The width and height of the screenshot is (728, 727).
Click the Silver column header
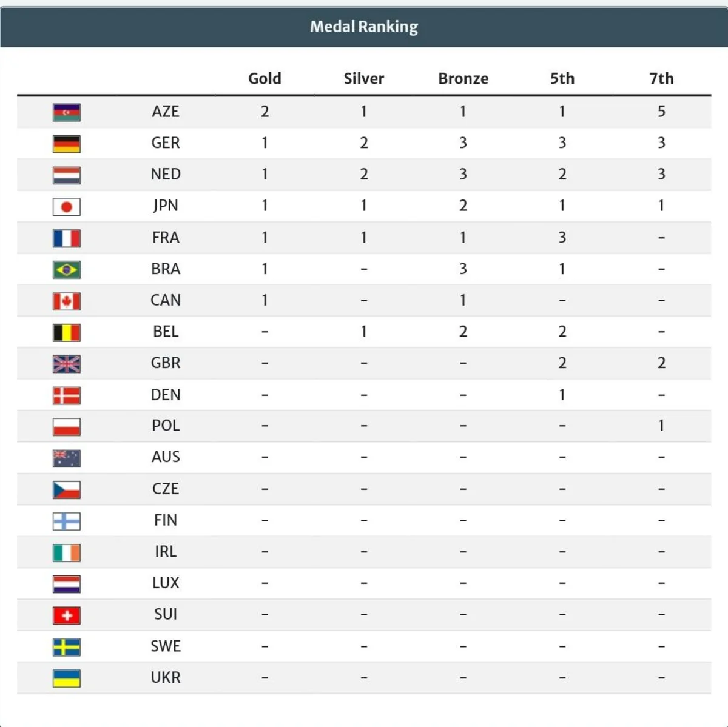coord(364,79)
